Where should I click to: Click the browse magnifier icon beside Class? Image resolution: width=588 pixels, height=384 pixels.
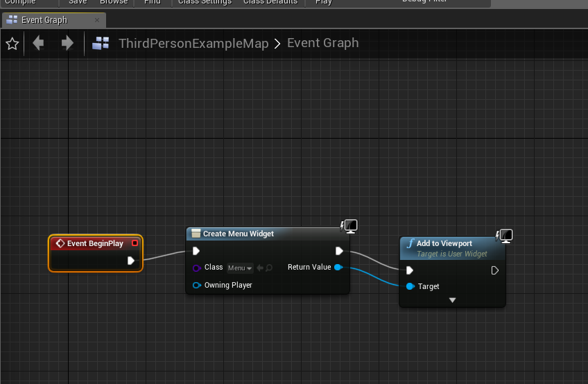269,268
